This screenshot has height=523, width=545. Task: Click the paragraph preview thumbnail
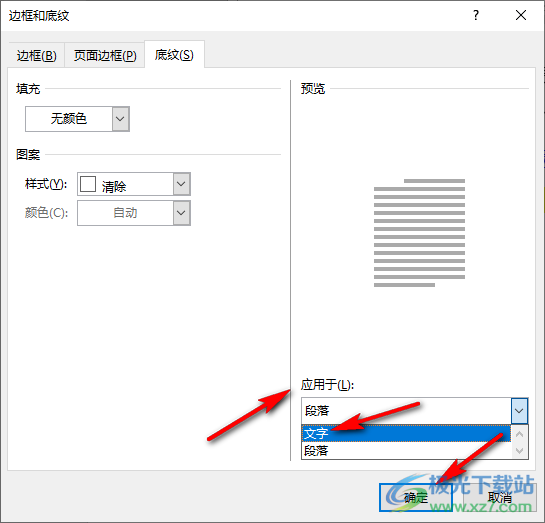pyautogui.click(x=420, y=233)
